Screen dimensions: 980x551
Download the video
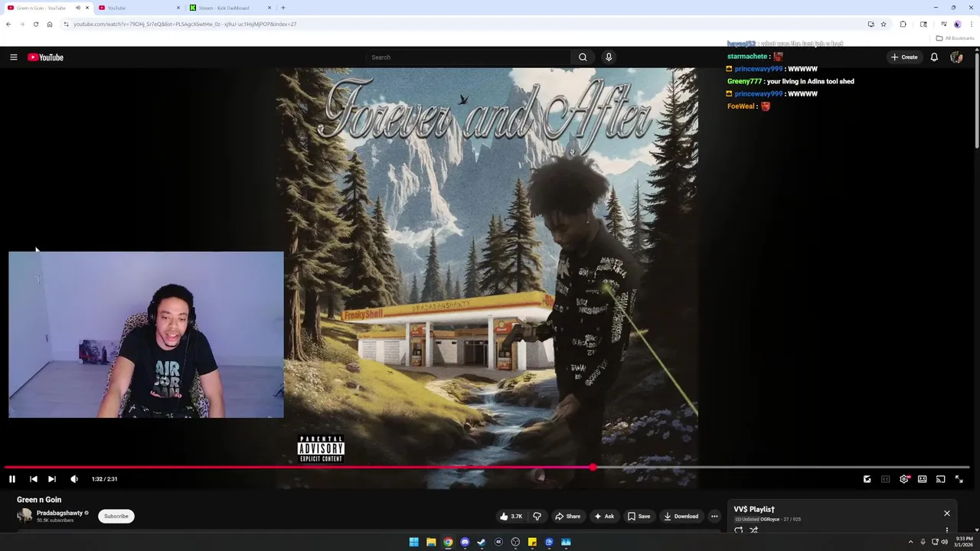681,517
